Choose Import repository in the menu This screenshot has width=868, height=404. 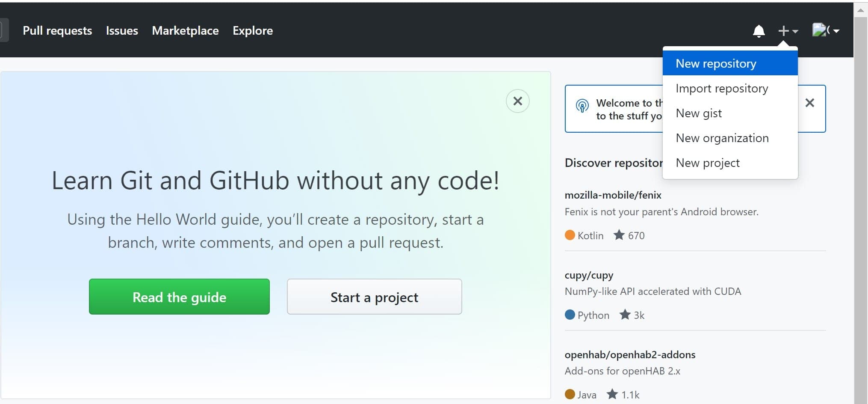point(722,88)
